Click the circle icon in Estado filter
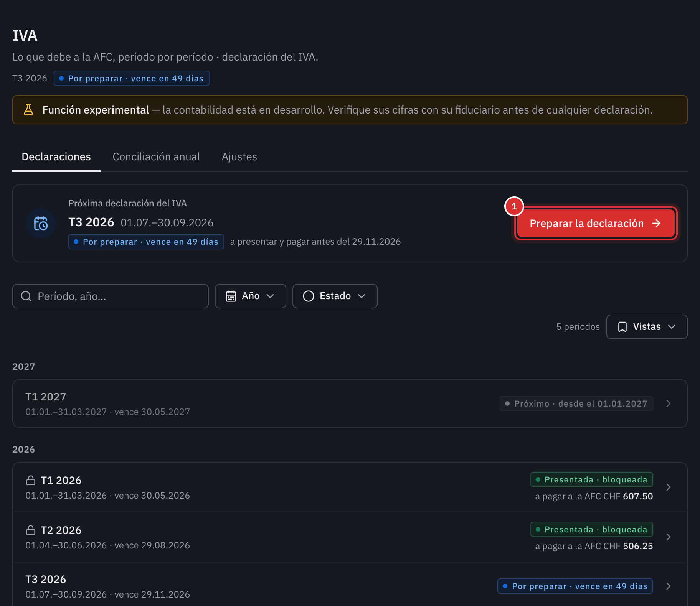The width and height of the screenshot is (700, 606). coord(309,296)
